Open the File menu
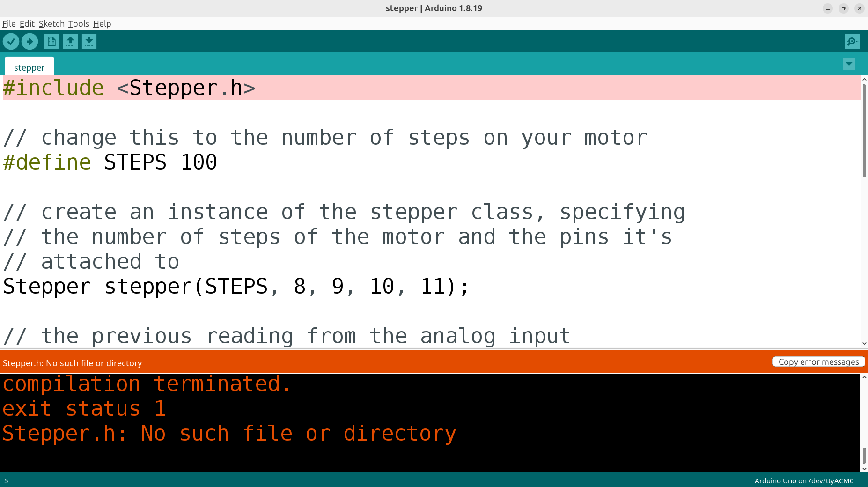The width and height of the screenshot is (868, 487). 9,24
